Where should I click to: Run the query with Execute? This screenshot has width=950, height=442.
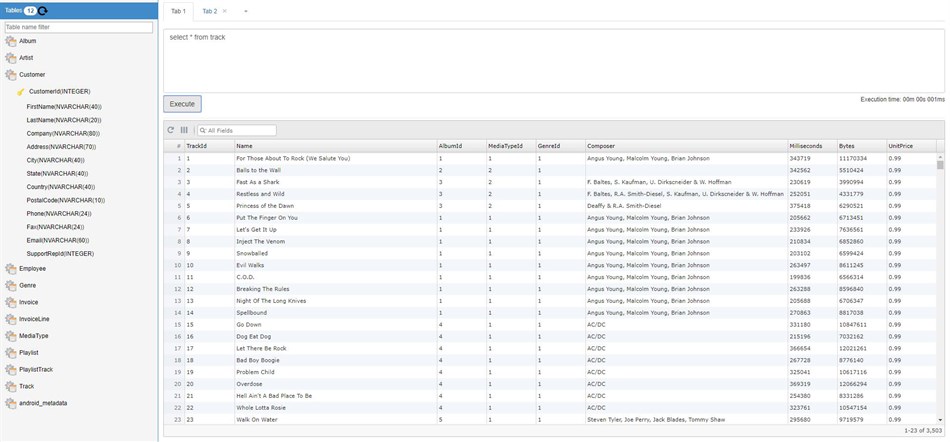click(182, 104)
